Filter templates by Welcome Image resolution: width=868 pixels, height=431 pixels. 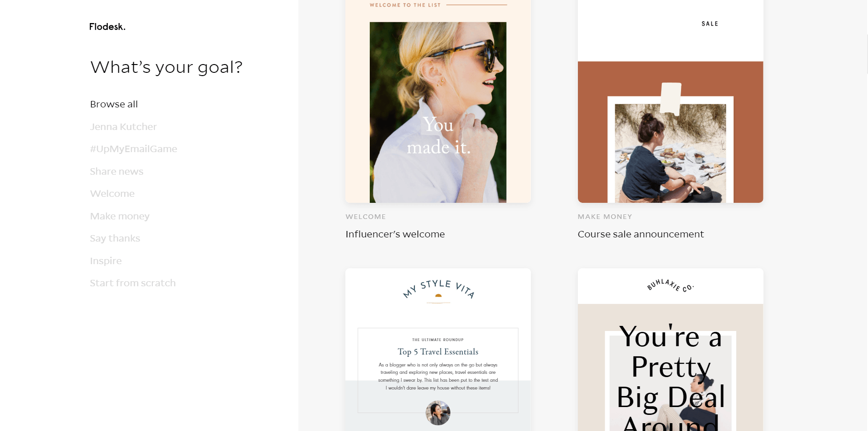click(112, 194)
